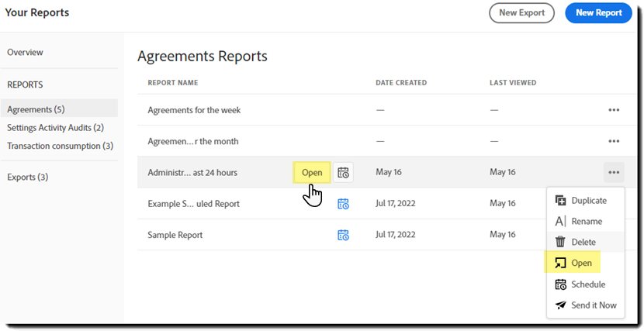Create a New Report
This screenshot has width=644, height=331.
[598, 13]
